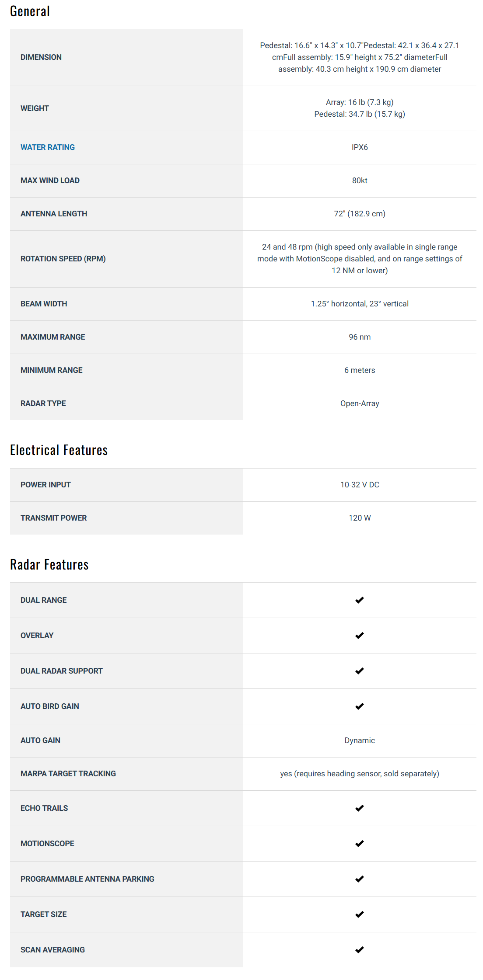
Task: Click the Target Size checkmark icon
Action: coord(360,914)
